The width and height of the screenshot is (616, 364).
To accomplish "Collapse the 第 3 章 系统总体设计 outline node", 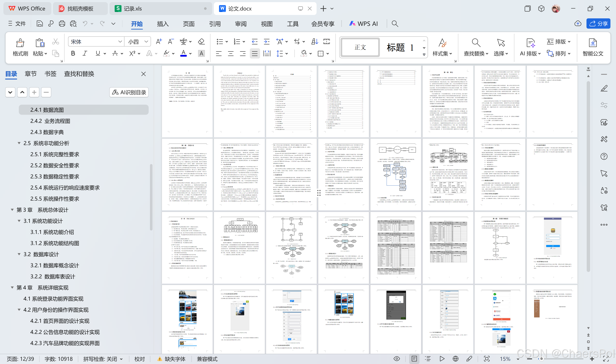I will 12,210.
